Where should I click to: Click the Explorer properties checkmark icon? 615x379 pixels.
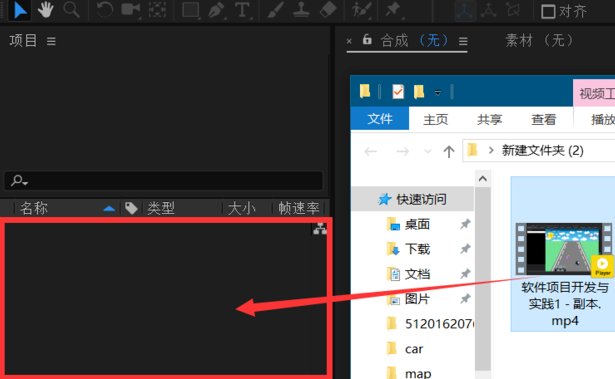[x=398, y=92]
